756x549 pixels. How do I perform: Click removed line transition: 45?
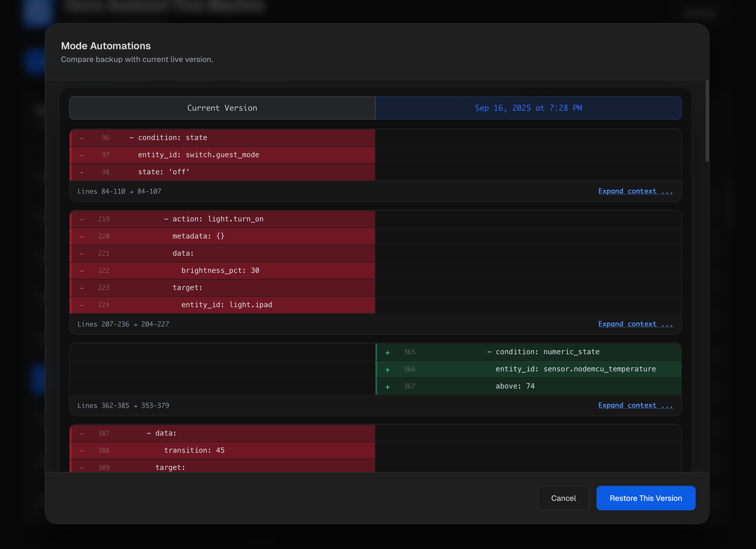coord(194,450)
